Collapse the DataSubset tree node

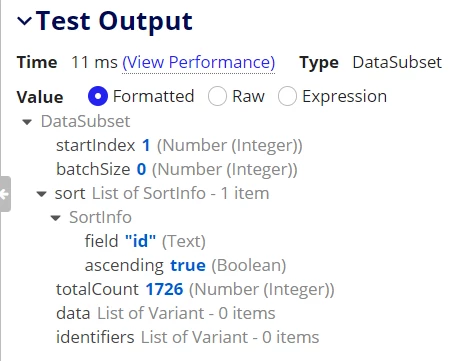(27, 122)
